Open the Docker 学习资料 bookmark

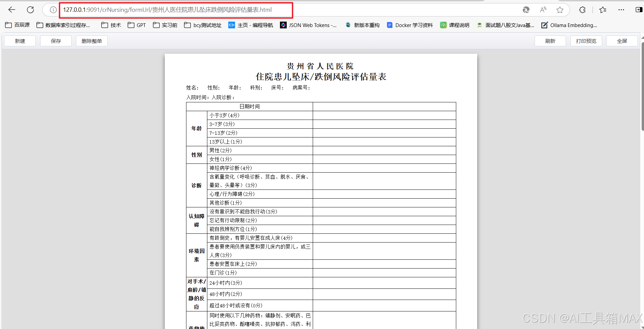pos(410,25)
